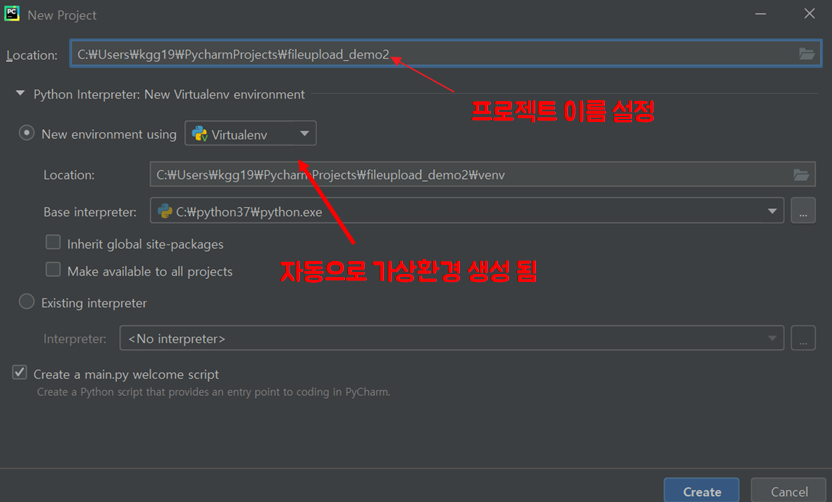Open the Virtualenv environment type dropdown
This screenshot has width=832, height=502.
tap(250, 133)
